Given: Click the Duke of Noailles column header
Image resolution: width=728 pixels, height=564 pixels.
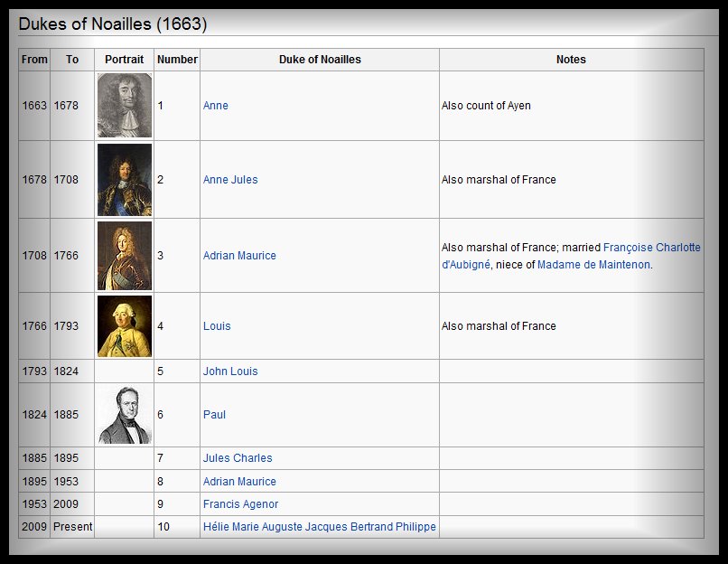Looking at the screenshot, I should pyautogui.click(x=320, y=60).
